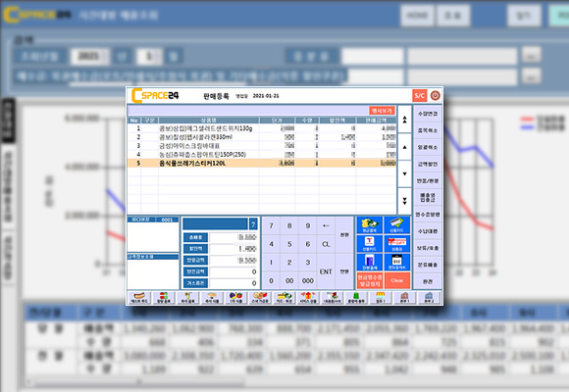This screenshot has height=392, width=569.
Task: Select highlighted row 5 음식물쓰레기스티커120L
Action: pyautogui.click(x=262, y=164)
